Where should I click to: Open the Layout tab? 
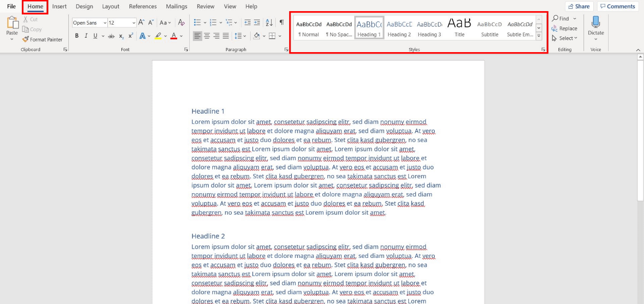click(x=111, y=7)
